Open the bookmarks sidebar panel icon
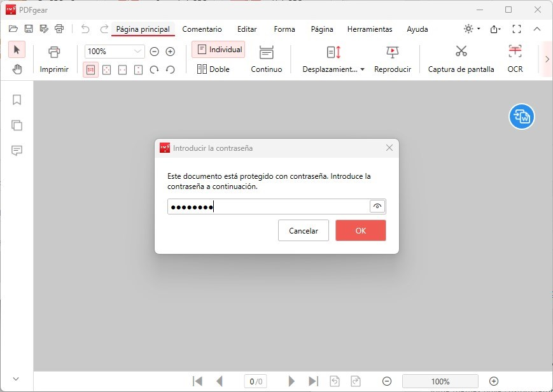This screenshot has width=553, height=392. coord(17,100)
